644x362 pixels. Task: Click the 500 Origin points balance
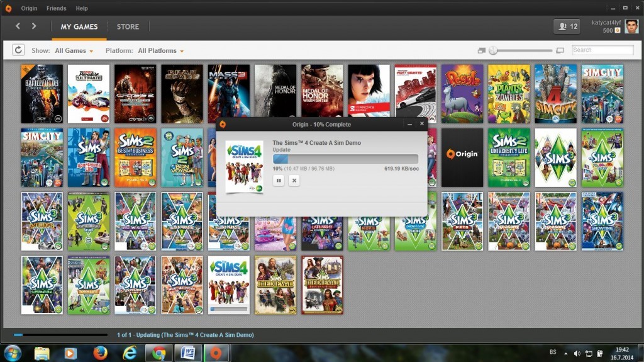[611, 30]
